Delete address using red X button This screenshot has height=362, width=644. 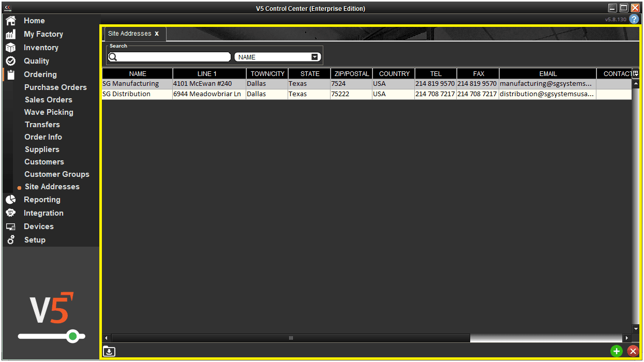tap(633, 352)
